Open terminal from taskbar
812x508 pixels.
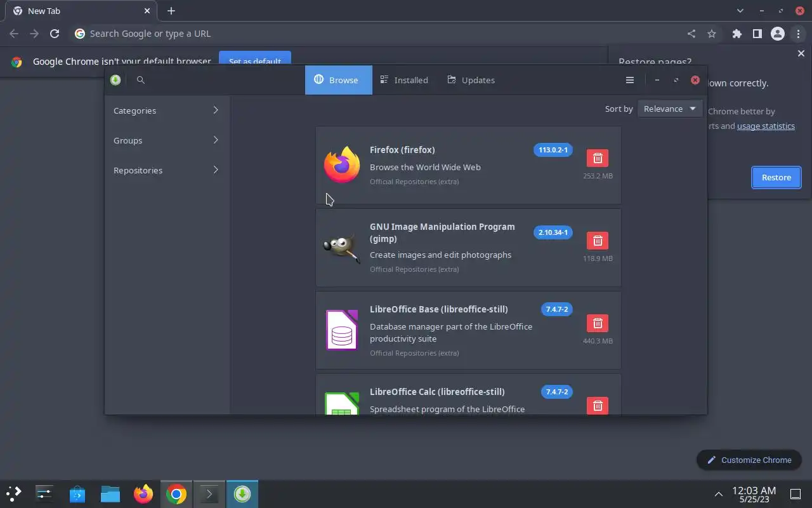[209, 493]
